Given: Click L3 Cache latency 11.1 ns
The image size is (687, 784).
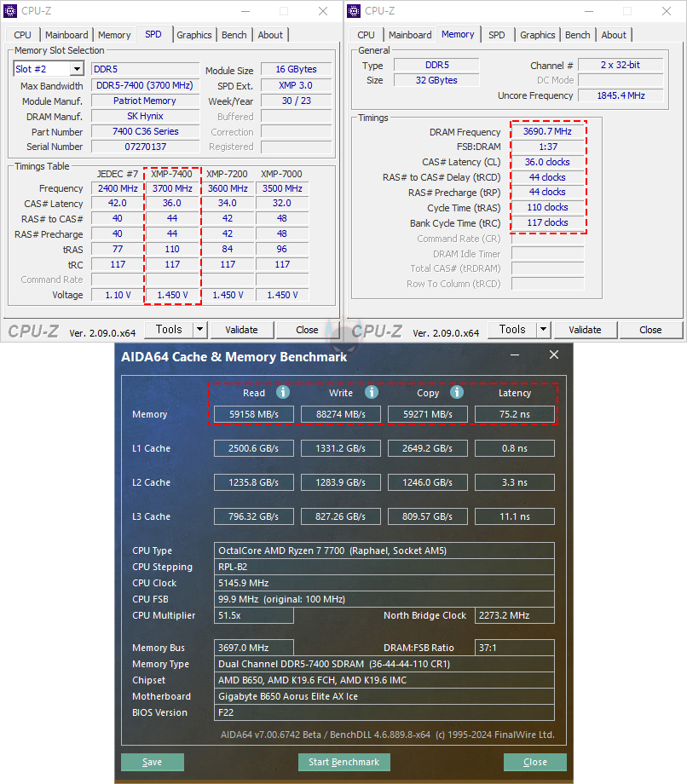Looking at the screenshot, I should [x=515, y=516].
